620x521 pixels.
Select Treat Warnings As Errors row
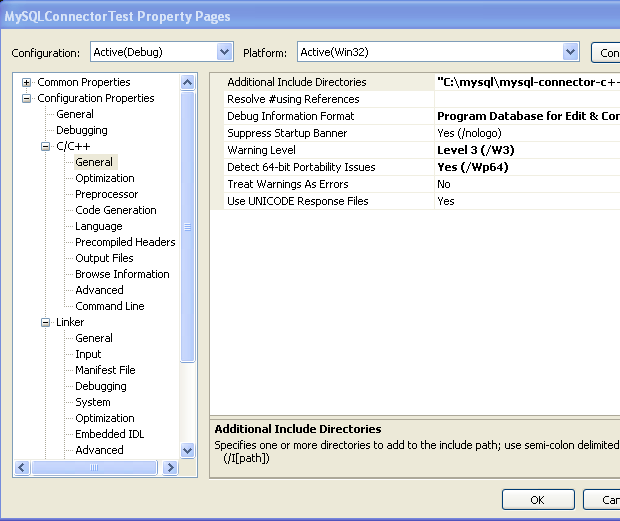coord(320,184)
